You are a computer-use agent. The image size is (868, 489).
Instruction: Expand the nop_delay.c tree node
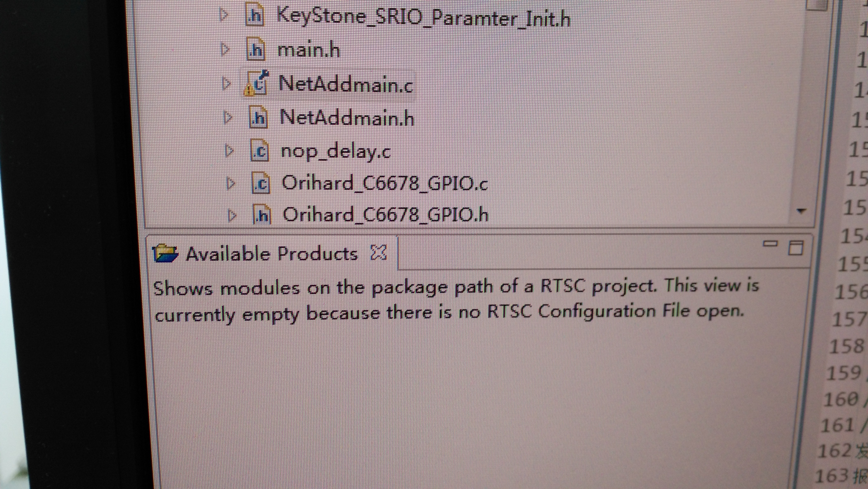229,151
